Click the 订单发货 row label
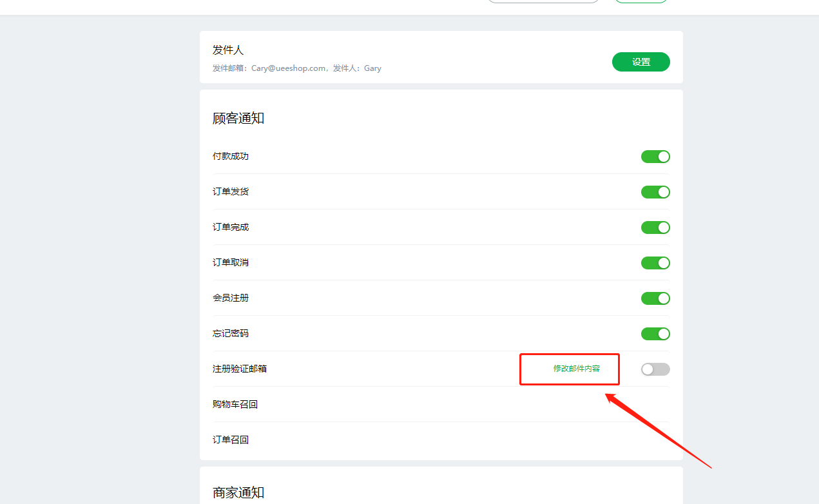Image resolution: width=819 pixels, height=504 pixels. coord(231,192)
